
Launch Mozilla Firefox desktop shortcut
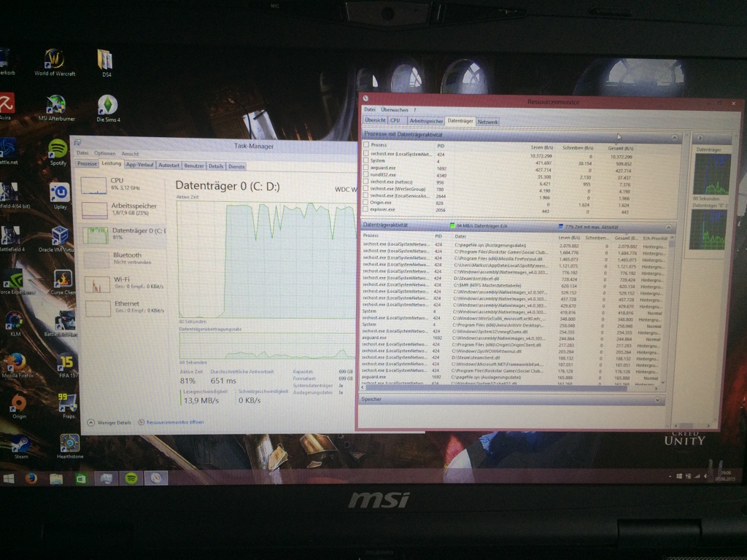[17, 365]
